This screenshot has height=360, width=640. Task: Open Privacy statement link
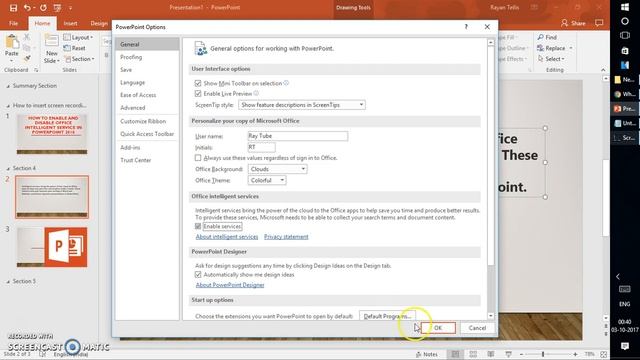tap(286, 237)
